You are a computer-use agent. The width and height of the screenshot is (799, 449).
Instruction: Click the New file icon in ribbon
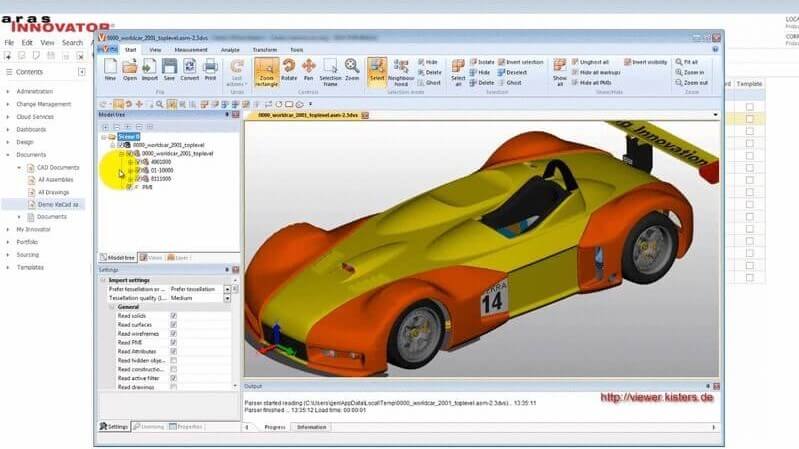[x=110, y=70]
